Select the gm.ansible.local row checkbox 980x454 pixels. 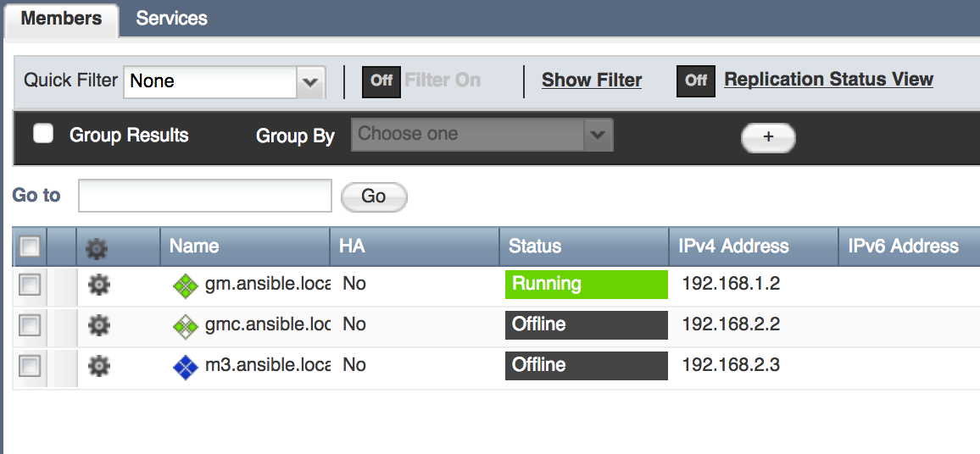click(x=30, y=285)
